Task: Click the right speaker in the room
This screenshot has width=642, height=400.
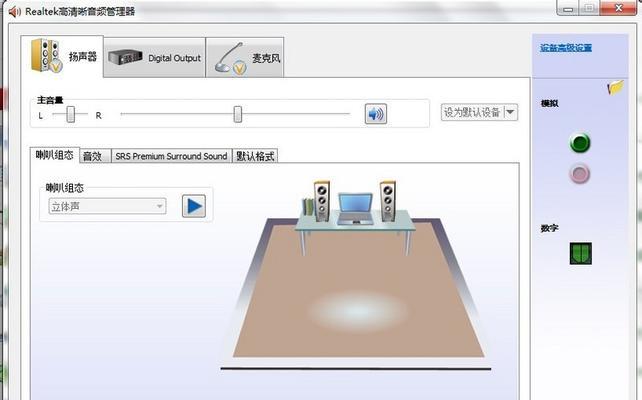Action: pyautogui.click(x=387, y=201)
